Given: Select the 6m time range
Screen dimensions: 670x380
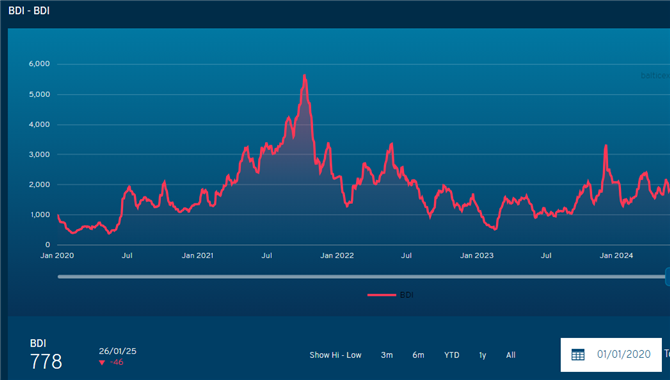Looking at the screenshot, I should pos(418,355).
